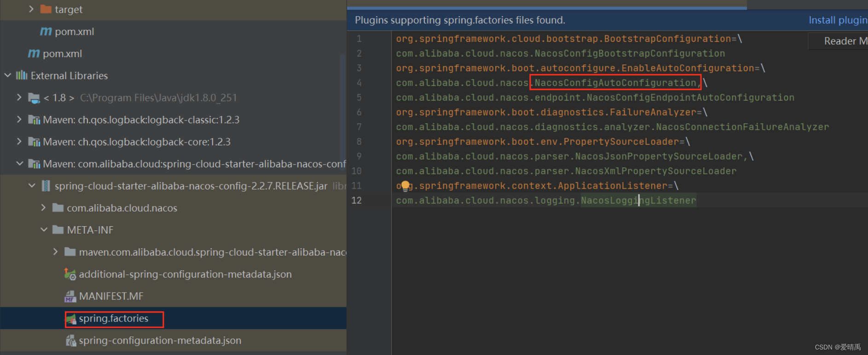Click the Install plugin link
This screenshot has width=868, height=355.
click(838, 20)
